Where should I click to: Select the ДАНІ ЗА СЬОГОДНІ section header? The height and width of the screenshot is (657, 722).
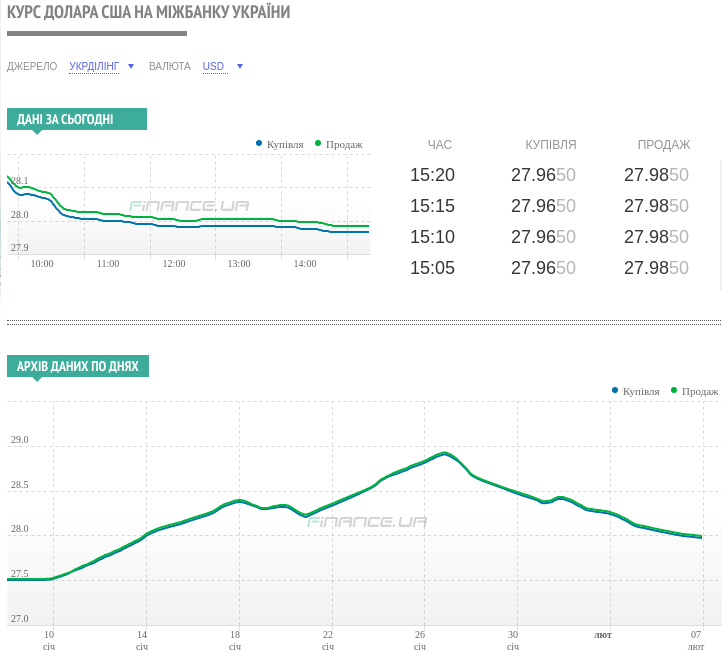click(x=66, y=120)
